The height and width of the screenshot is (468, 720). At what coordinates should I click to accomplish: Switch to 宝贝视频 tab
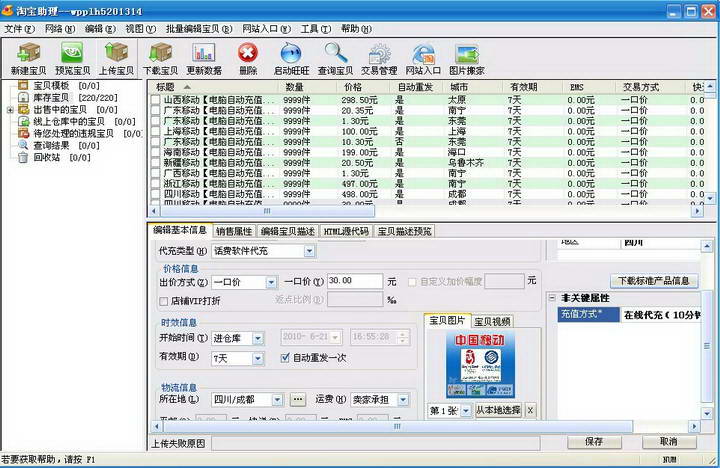pyautogui.click(x=492, y=321)
